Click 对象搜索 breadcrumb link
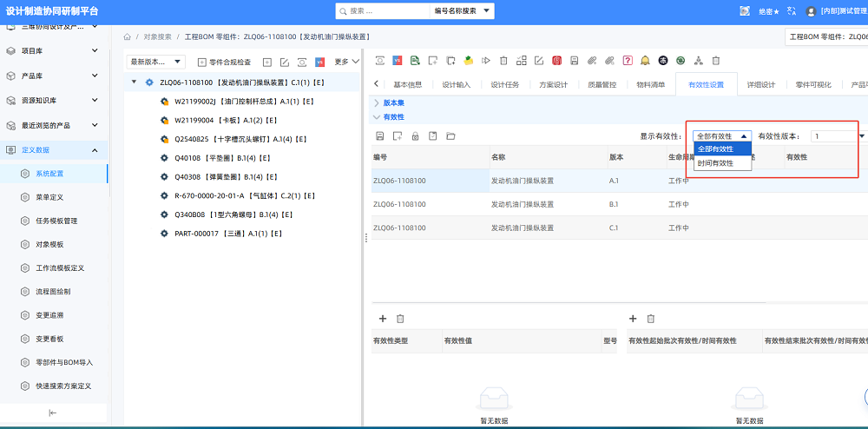Screen dimensions: 868x429 (158, 37)
